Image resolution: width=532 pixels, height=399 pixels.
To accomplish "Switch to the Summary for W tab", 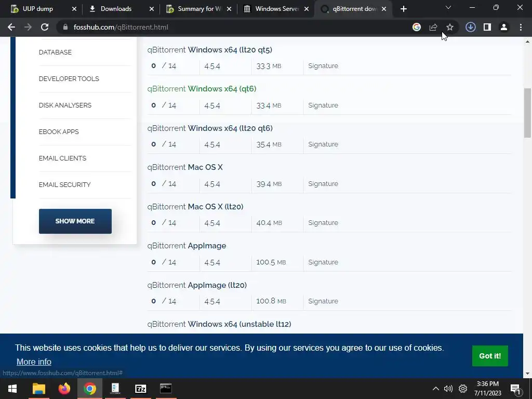I will coord(194,9).
